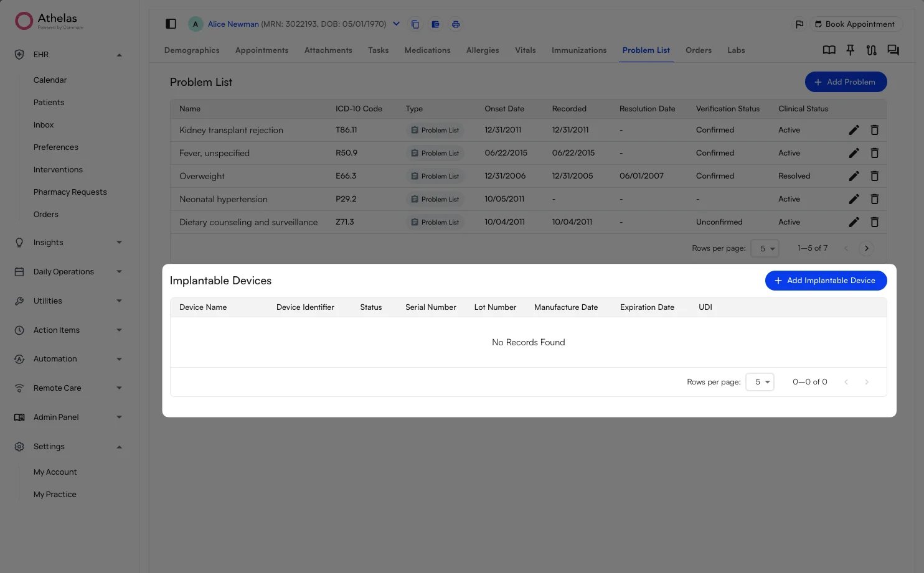Screen dimensions: 924x573
Task: Expand the Action Items section
Action: (119, 330)
